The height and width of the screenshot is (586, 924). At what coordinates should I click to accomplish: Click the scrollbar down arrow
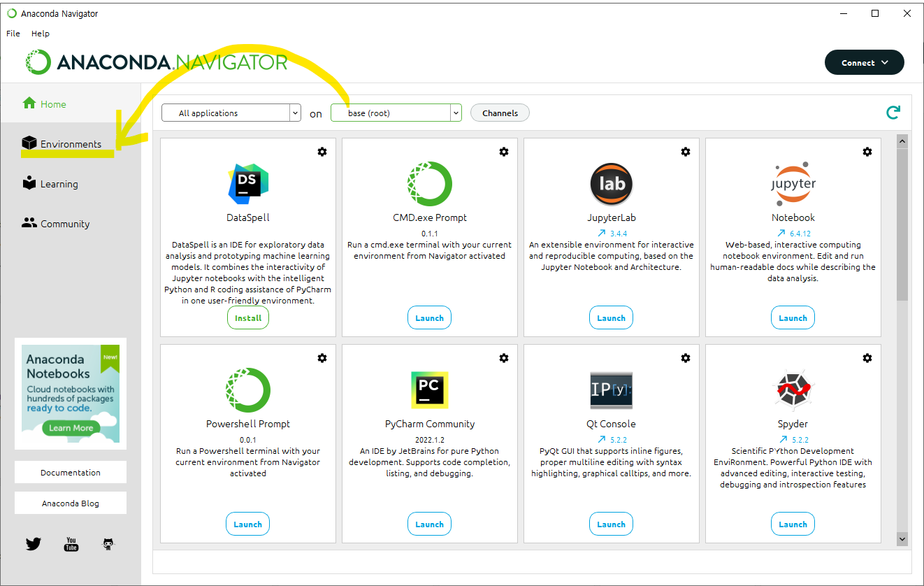click(x=902, y=538)
